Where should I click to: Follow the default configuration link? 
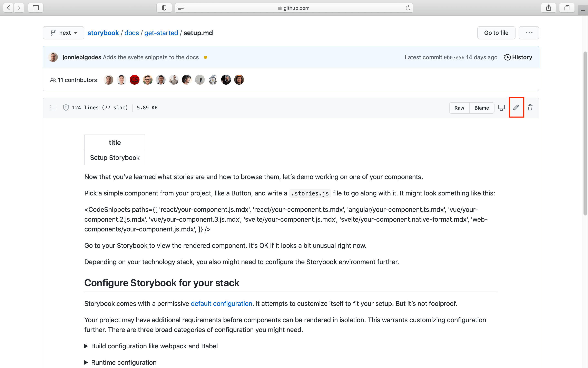pyautogui.click(x=221, y=304)
